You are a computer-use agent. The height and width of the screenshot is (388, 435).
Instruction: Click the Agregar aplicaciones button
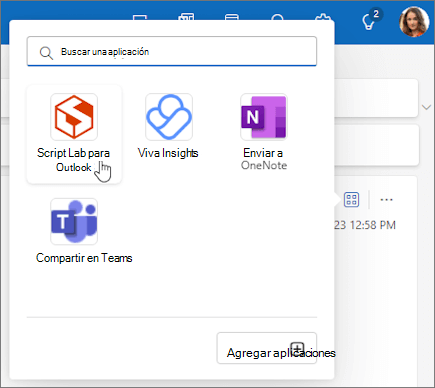coord(267,348)
